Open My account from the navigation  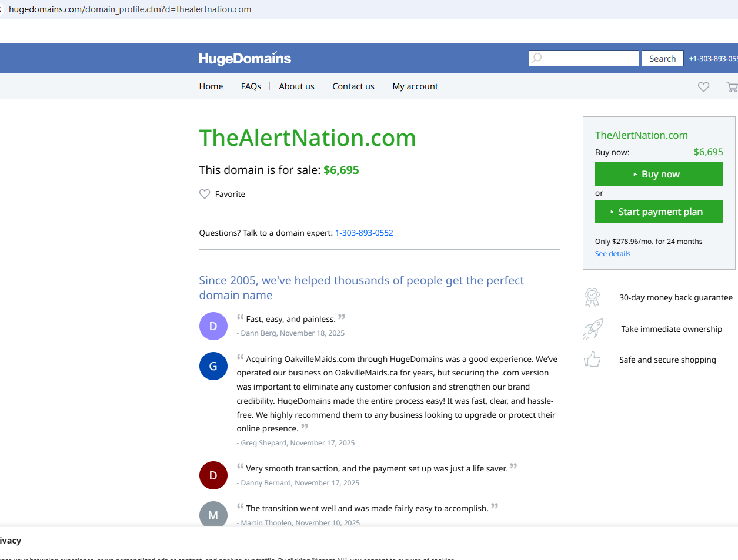click(415, 86)
